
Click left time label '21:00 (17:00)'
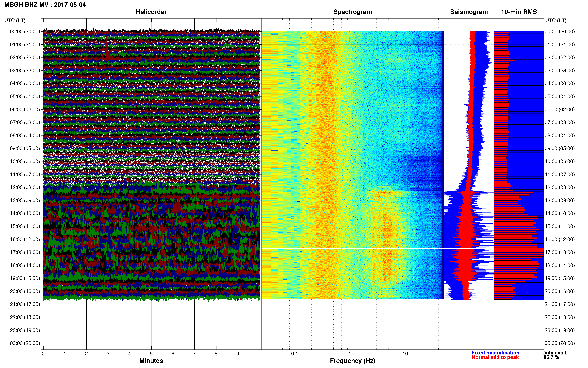coord(25,304)
